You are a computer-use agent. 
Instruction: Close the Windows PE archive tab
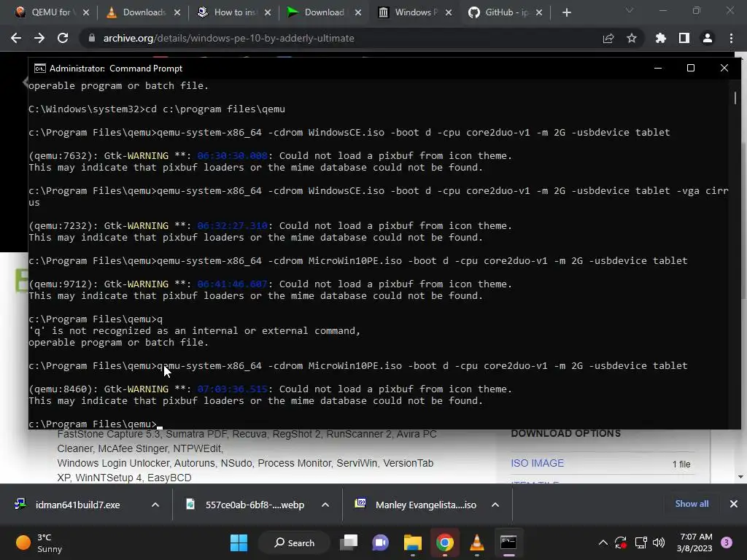pos(449,12)
